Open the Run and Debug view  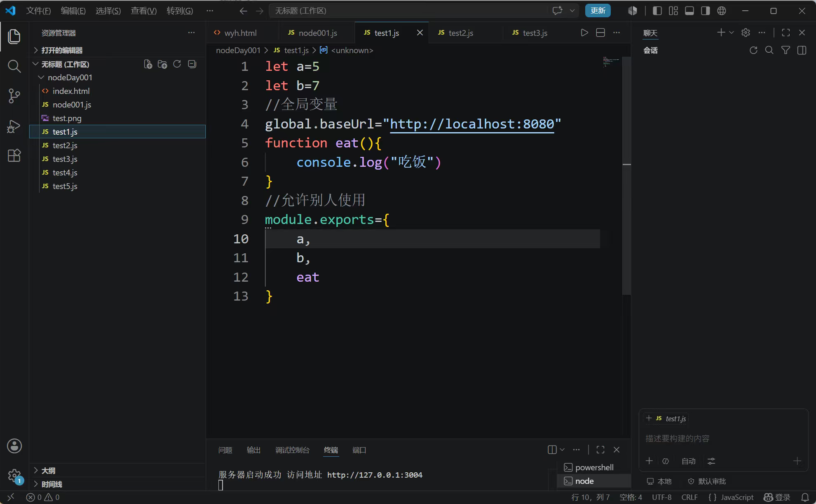click(14, 126)
